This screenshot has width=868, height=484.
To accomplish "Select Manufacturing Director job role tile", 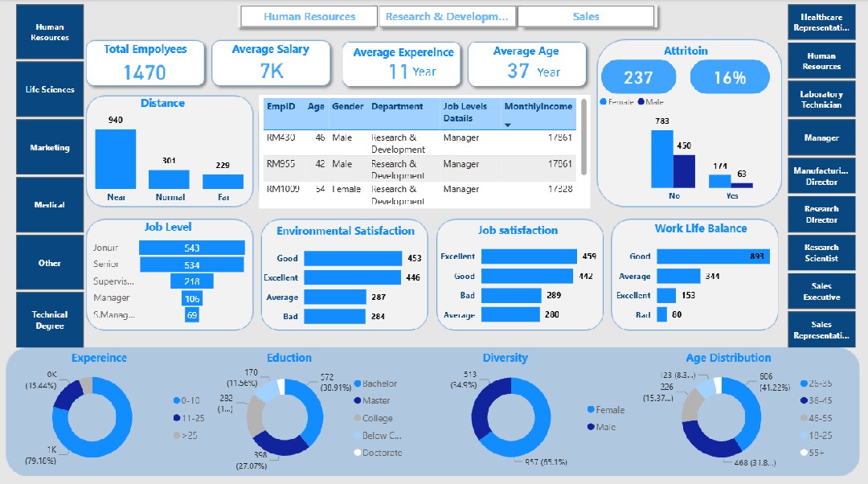I will coord(821,176).
